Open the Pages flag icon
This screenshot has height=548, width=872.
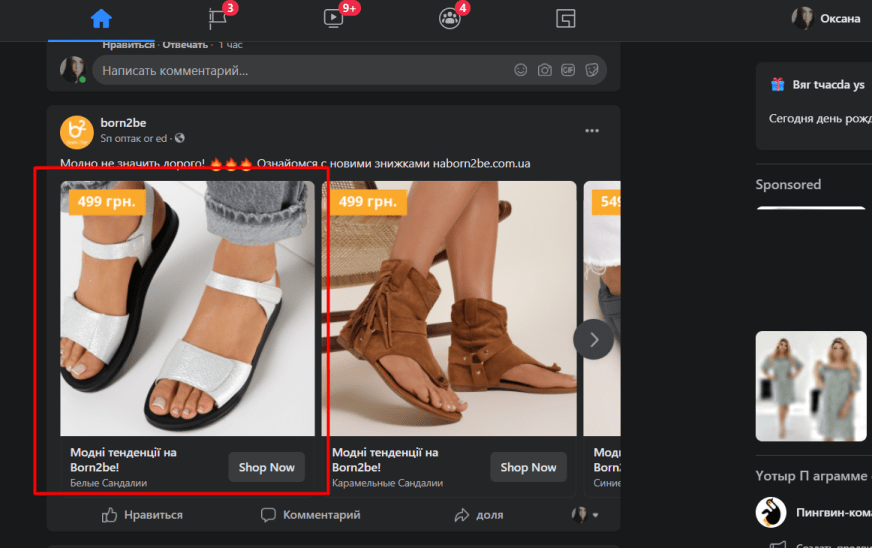click(218, 19)
